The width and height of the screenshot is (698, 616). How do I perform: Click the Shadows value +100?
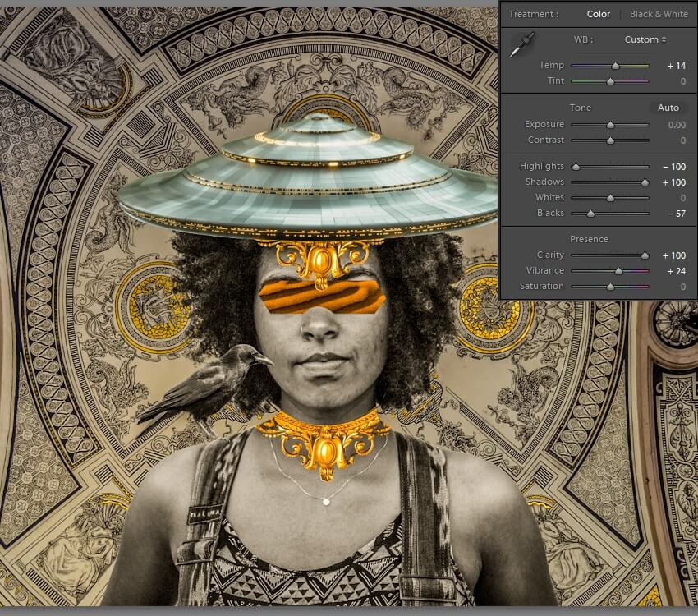point(674,182)
